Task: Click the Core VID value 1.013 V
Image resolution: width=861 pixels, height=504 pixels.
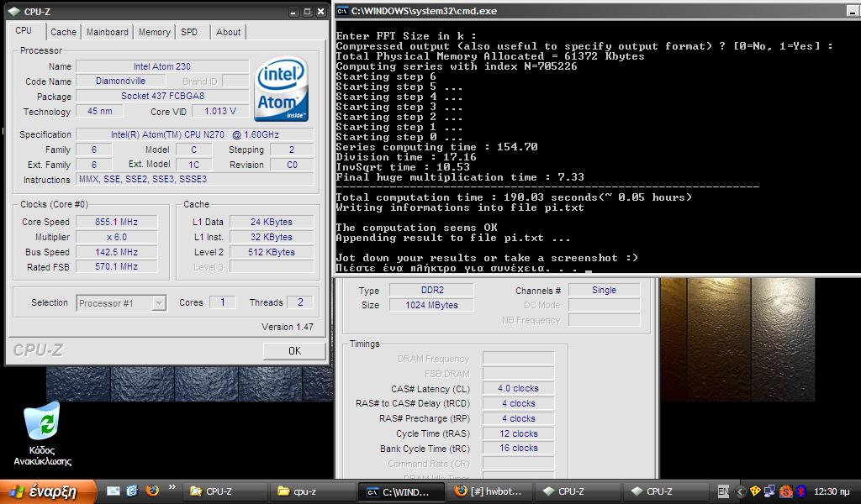Action: click(x=220, y=112)
